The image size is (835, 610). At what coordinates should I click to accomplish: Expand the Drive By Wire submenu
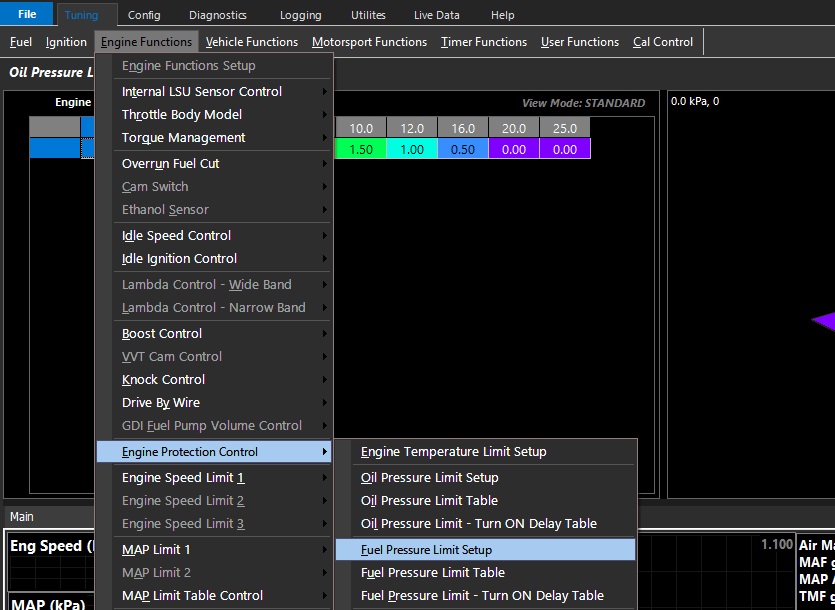coord(214,402)
